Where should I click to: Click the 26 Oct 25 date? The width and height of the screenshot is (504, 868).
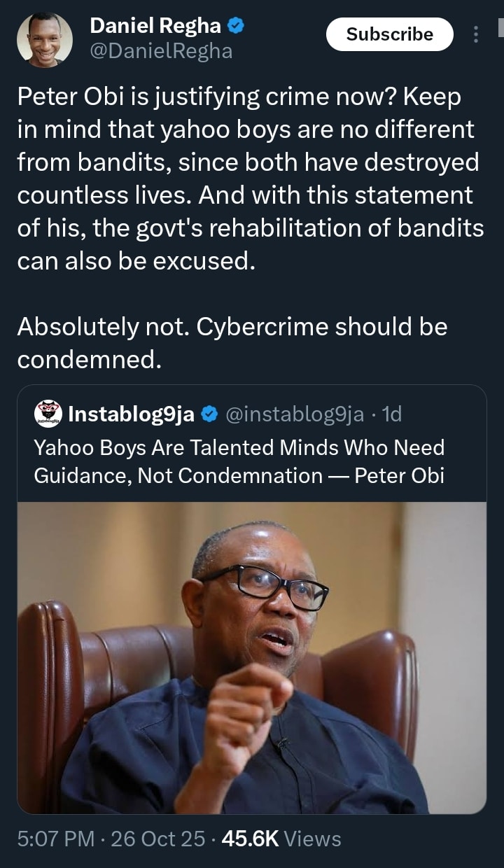pyautogui.click(x=158, y=839)
